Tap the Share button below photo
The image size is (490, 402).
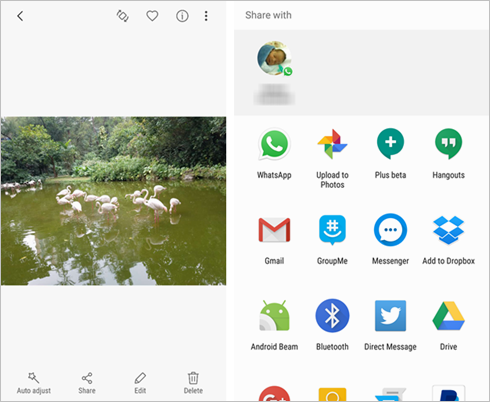pos(87,383)
